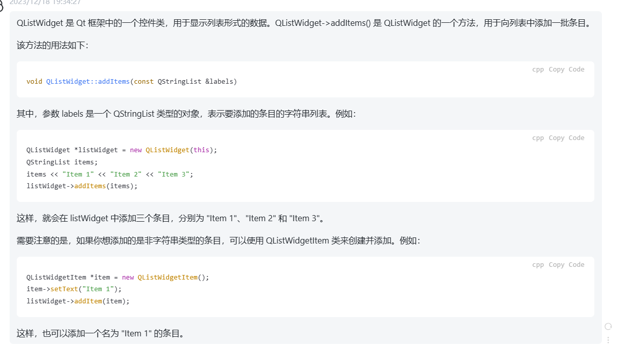Image resolution: width=644 pixels, height=347 pixels.
Task: Click the final sentence "这样，也可以添加一个名为 "Item 1" 的条目。"
Action: (101, 333)
